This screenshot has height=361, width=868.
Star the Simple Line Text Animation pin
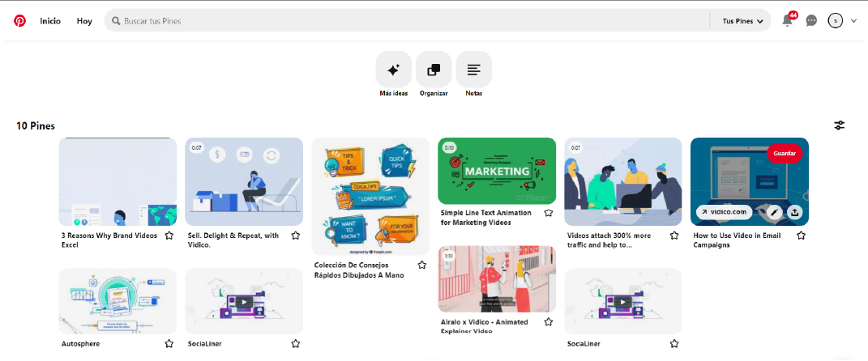549,213
